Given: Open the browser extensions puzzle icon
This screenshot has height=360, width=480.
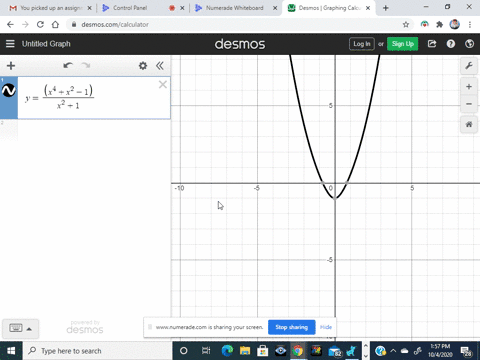Looking at the screenshot, I should 440,24.
